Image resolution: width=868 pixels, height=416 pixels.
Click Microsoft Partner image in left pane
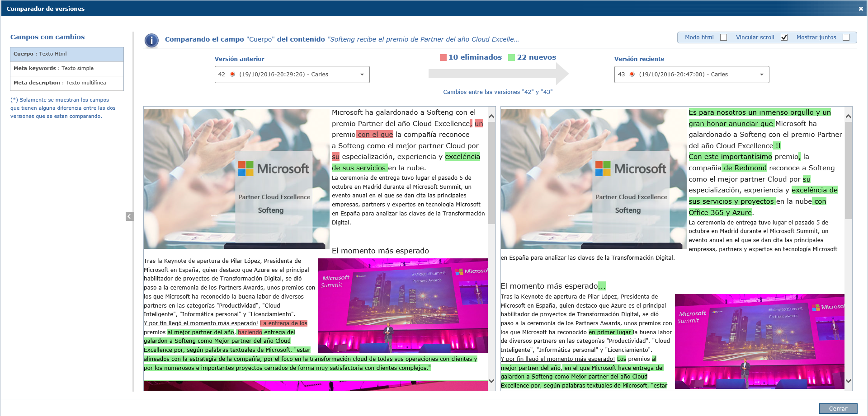pos(236,179)
